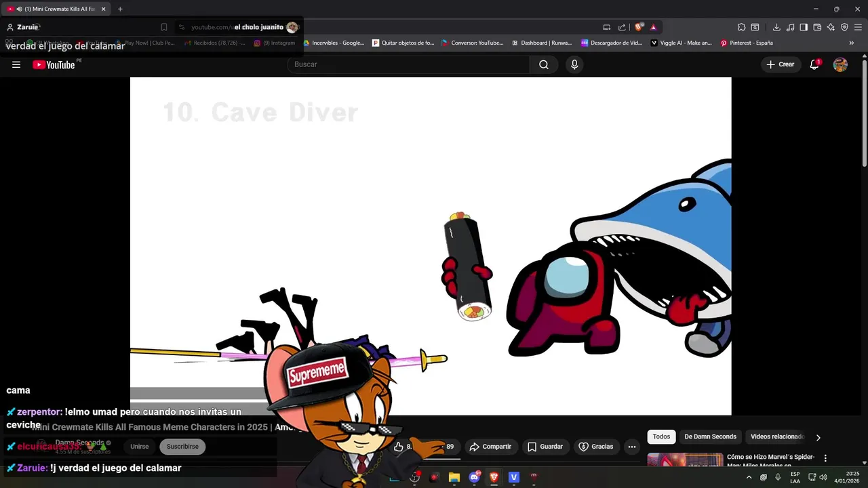
Task: Click the Compartir share button
Action: (x=491, y=447)
